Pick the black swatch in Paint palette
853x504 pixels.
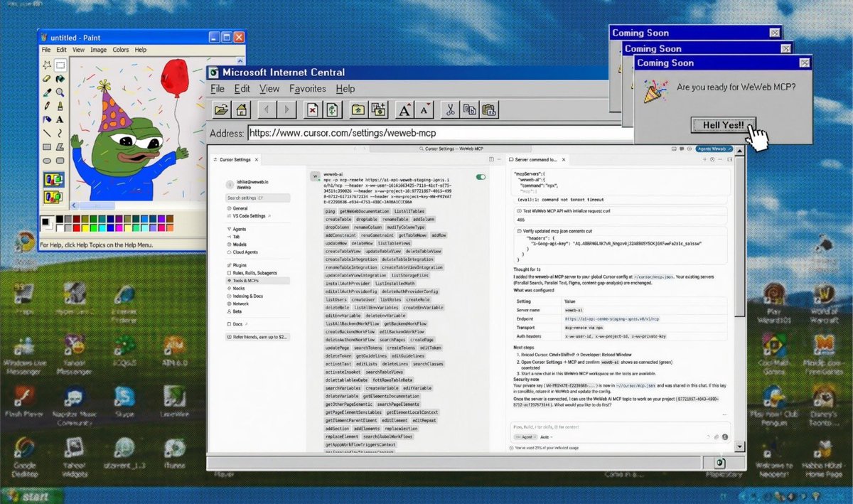pyautogui.click(x=60, y=218)
